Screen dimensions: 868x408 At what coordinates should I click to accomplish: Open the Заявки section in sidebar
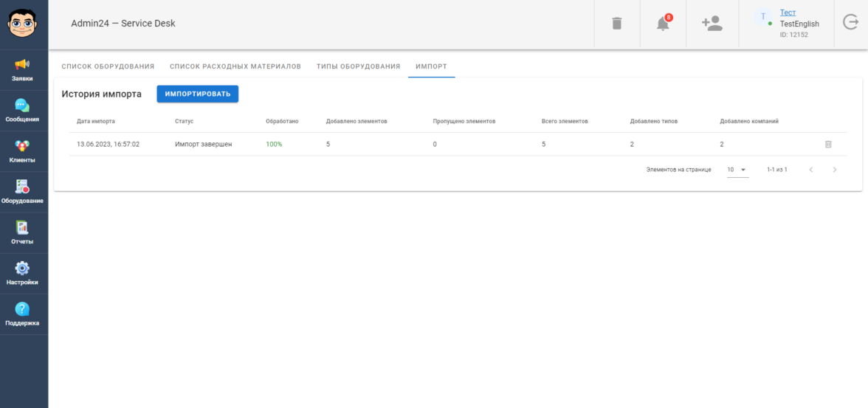[x=23, y=69]
